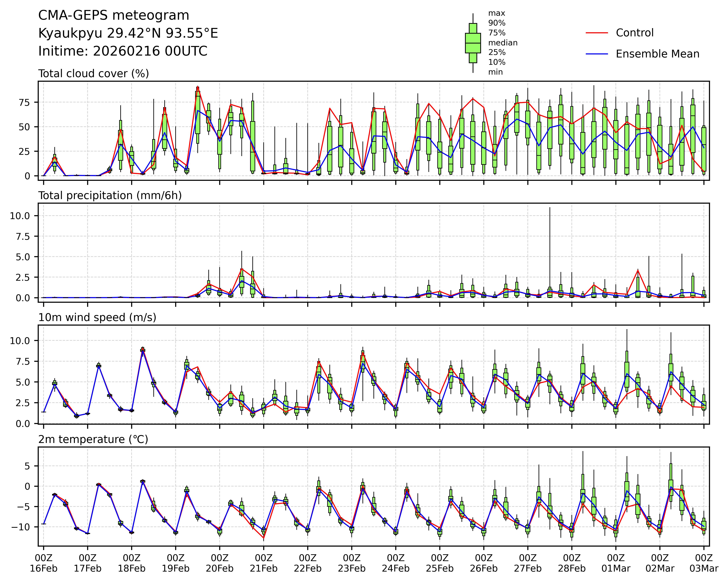Click the 'median' legend label
The height and width of the screenshot is (583, 728).
coord(503,43)
